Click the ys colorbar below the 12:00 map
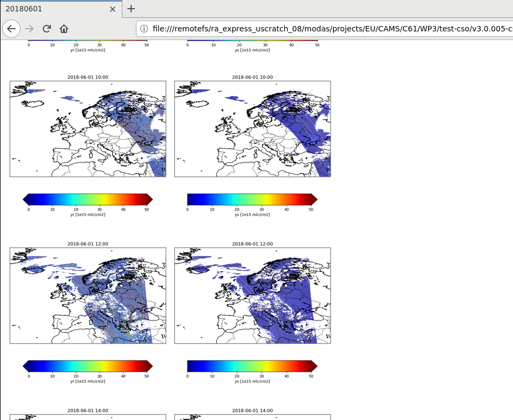513x420 pixels. [252, 366]
